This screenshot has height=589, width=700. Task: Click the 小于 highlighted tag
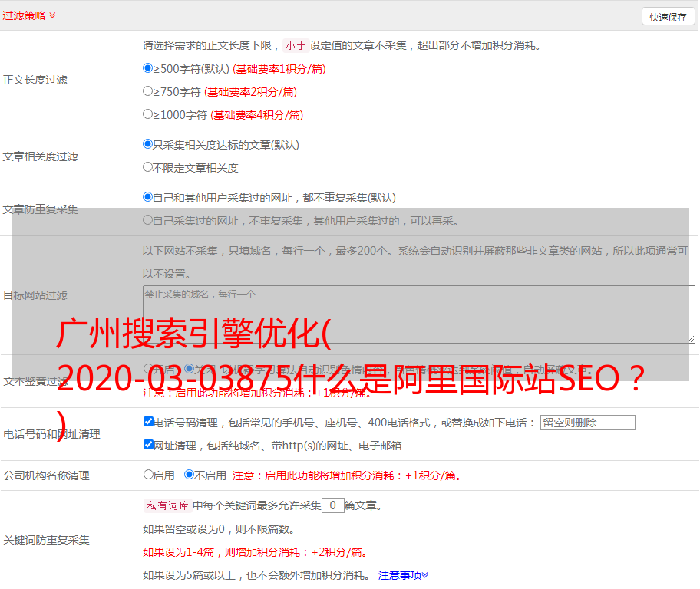[296, 45]
